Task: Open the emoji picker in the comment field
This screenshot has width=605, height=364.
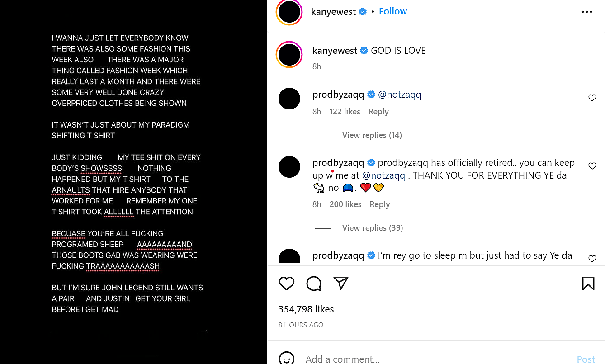Action: (x=286, y=359)
